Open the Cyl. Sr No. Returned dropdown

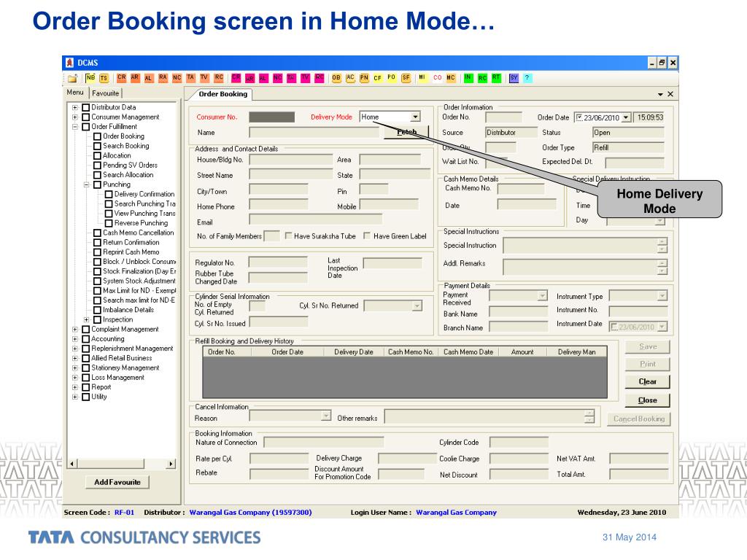point(417,306)
